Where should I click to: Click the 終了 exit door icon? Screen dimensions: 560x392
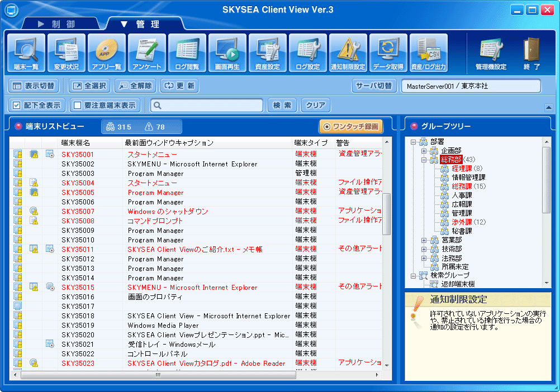point(532,54)
